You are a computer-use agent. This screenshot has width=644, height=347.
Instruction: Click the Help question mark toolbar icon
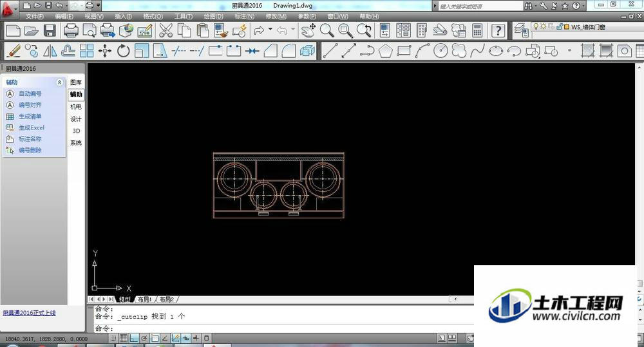coord(498,30)
